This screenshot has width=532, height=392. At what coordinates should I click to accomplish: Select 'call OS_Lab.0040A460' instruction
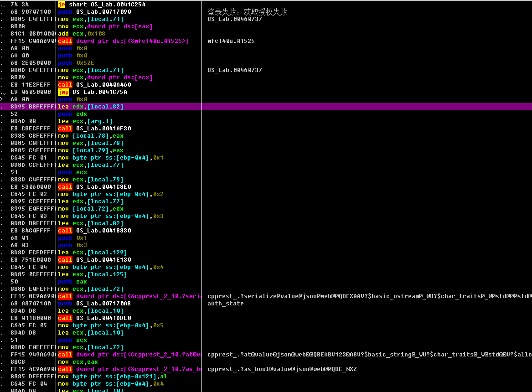click(x=95, y=85)
